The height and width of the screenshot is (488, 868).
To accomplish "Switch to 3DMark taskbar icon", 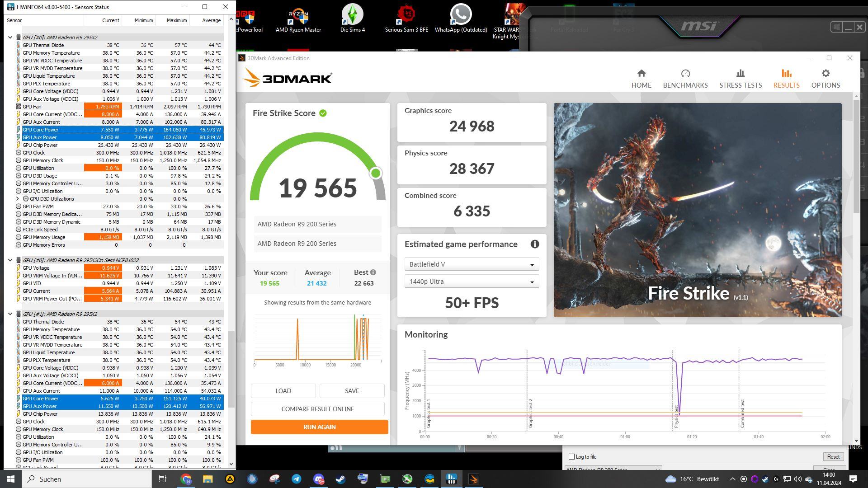I will [x=474, y=479].
